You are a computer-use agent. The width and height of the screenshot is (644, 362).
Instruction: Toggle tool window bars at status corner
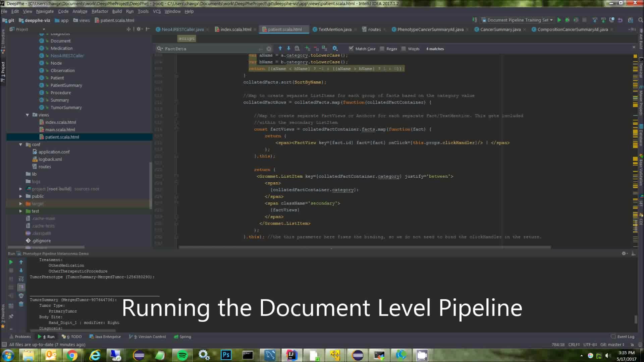4,344
